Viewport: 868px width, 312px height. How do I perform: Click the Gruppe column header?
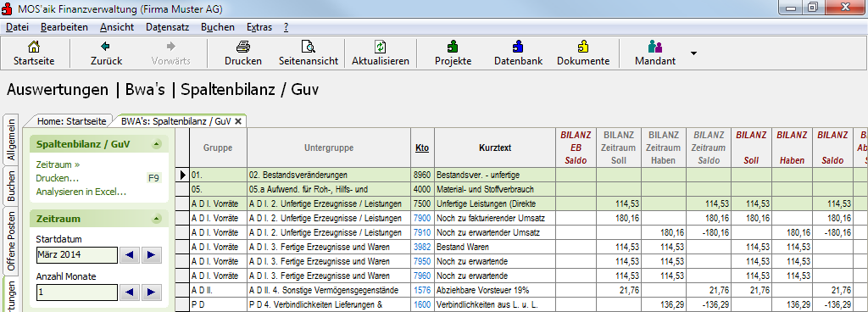click(x=218, y=148)
